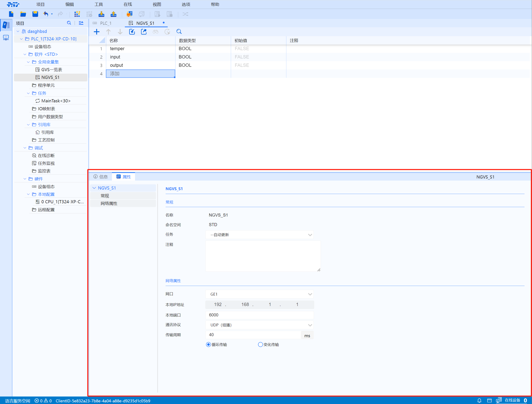Select 变化传输 radio button
Screen dimensions: 532x404
click(x=260, y=345)
